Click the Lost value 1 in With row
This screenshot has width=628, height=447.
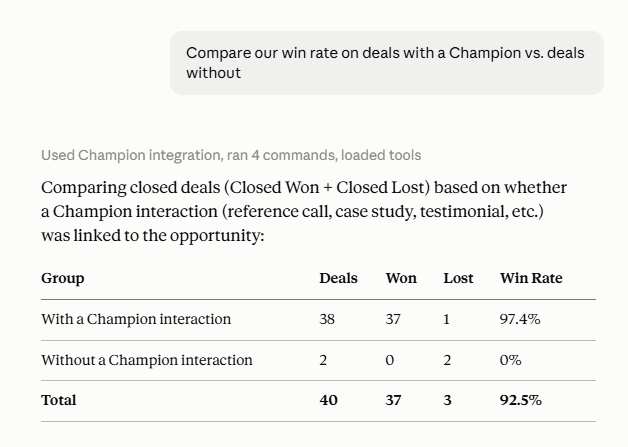[447, 319]
